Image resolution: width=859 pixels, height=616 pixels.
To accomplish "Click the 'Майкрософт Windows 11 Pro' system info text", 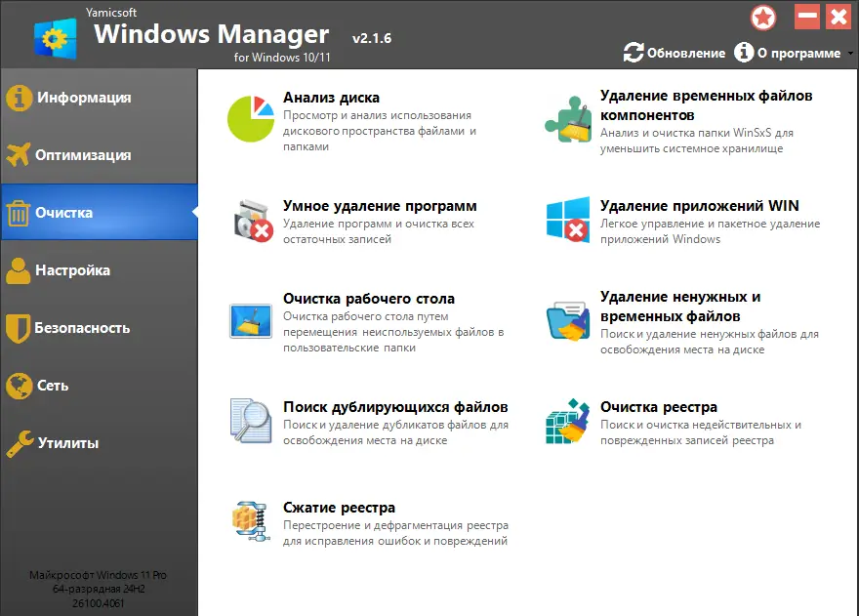I will (98, 575).
